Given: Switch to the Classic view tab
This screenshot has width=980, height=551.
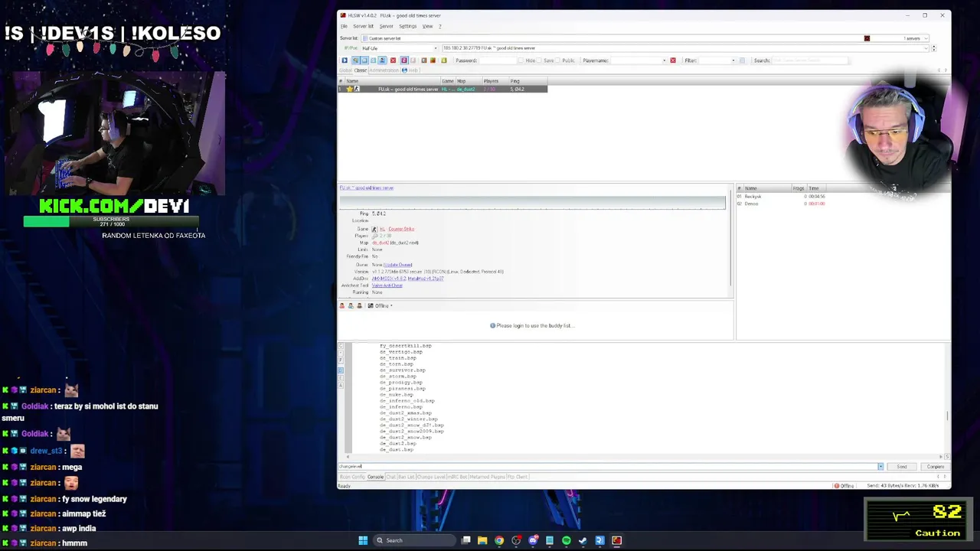Looking at the screenshot, I should click(361, 70).
